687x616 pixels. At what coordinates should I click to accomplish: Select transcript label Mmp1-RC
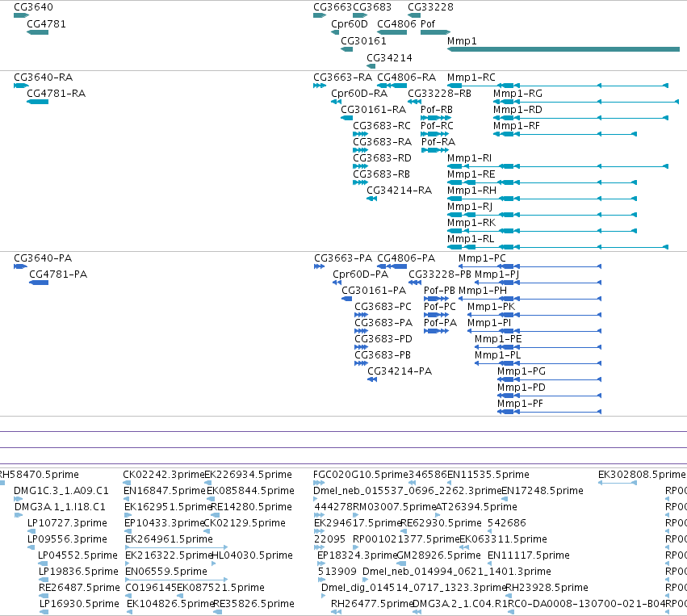tap(471, 78)
